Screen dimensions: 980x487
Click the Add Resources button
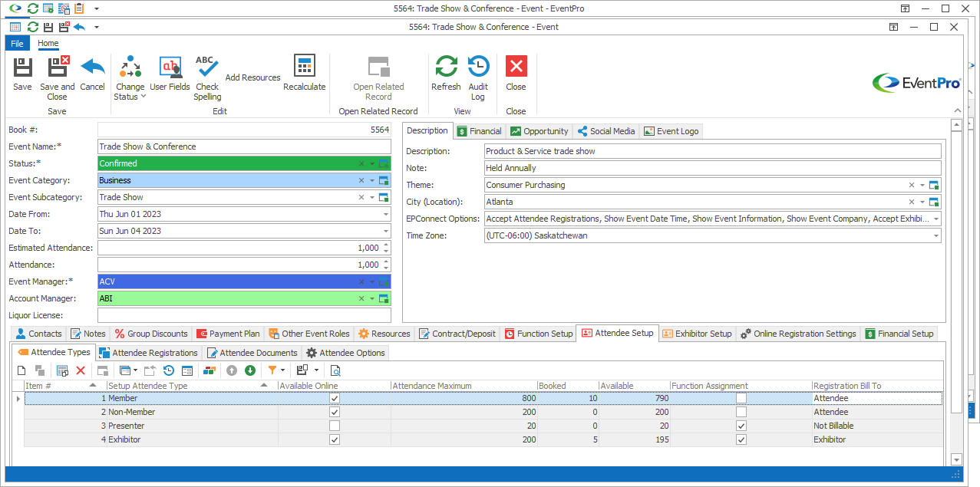click(x=252, y=77)
